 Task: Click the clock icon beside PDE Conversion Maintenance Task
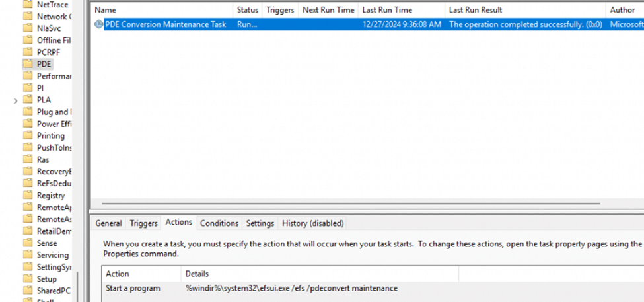coord(99,24)
